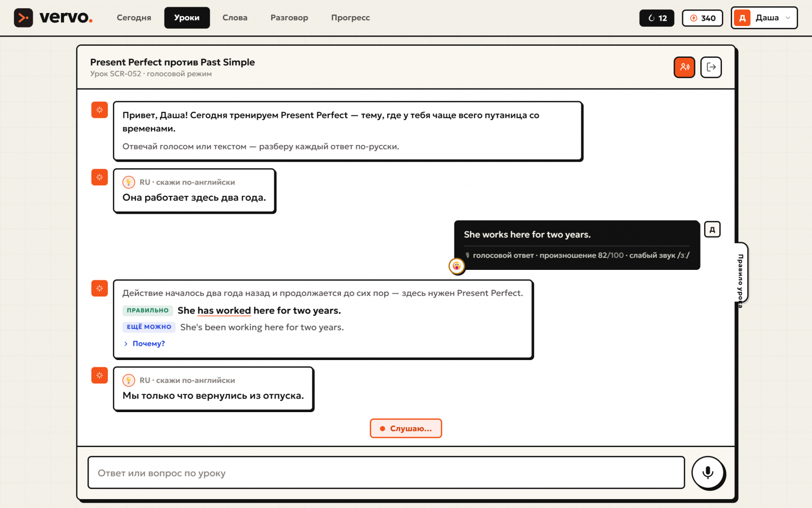Exit the lesson via the exit icon

click(711, 67)
